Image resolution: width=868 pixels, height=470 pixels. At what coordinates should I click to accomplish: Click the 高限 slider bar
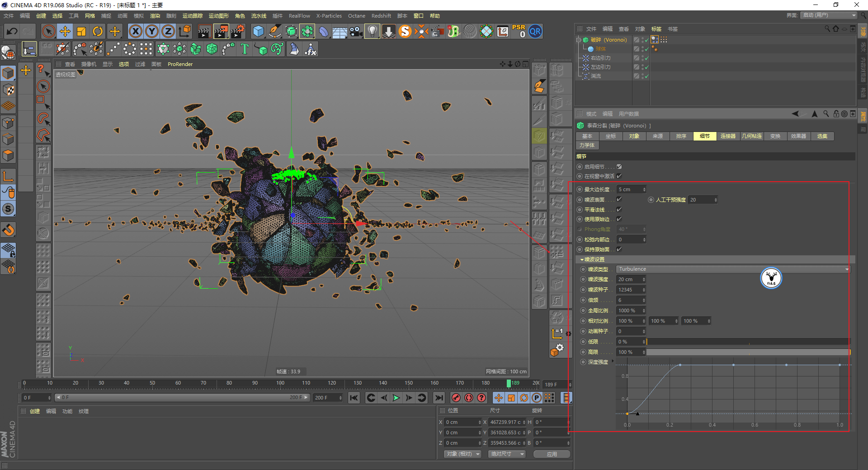pyautogui.click(x=748, y=352)
